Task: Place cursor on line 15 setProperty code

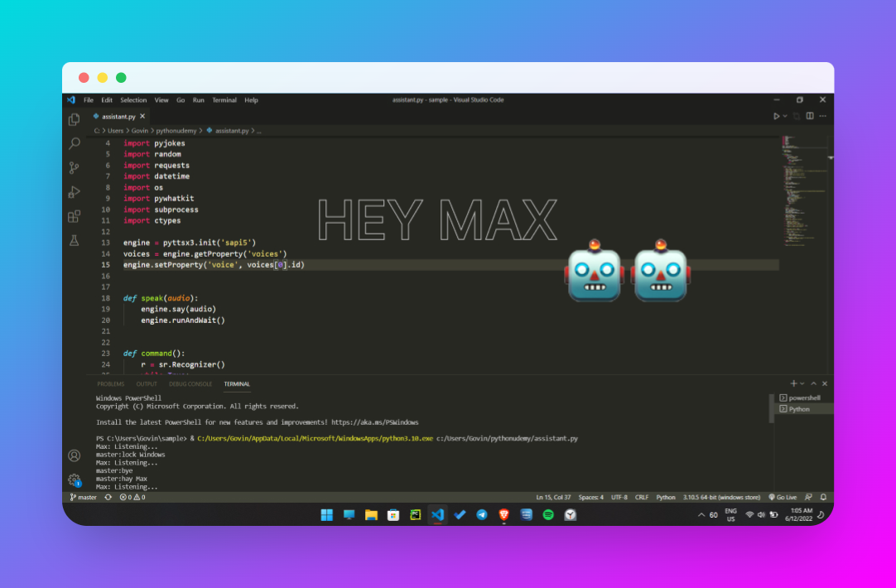Action: [x=214, y=265]
